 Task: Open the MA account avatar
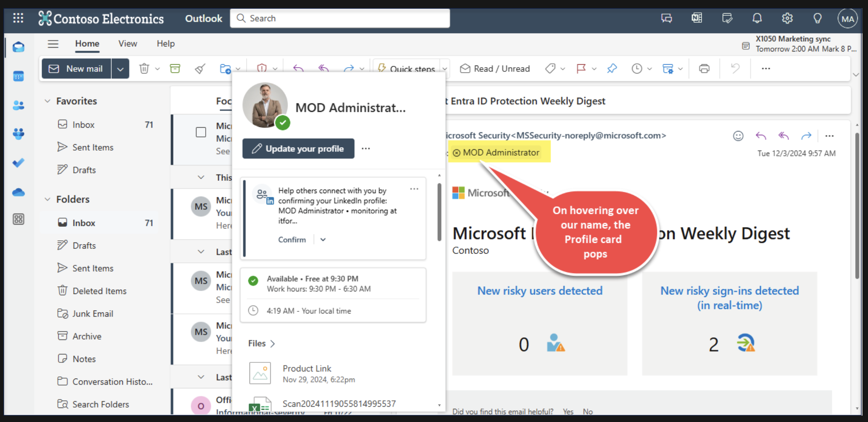pyautogui.click(x=848, y=19)
